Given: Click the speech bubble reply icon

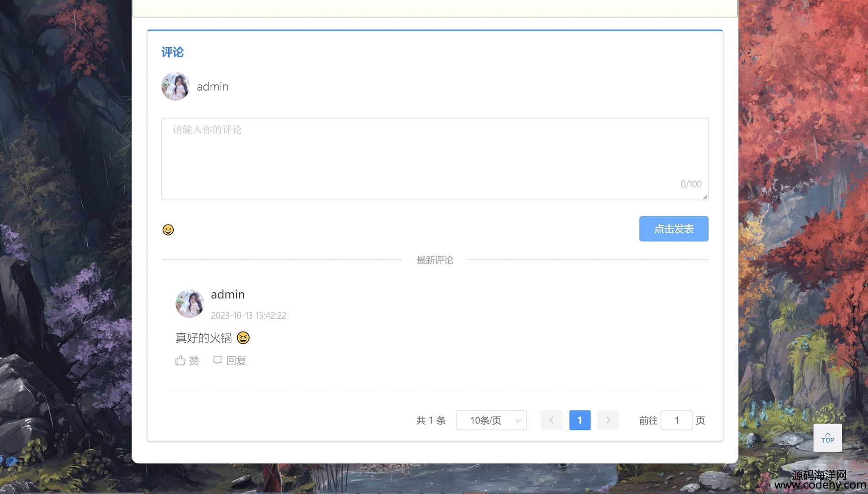Looking at the screenshot, I should 218,360.
